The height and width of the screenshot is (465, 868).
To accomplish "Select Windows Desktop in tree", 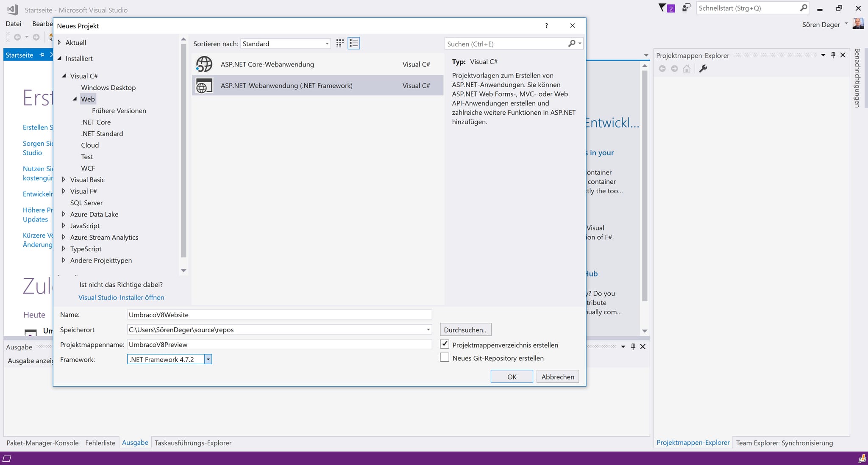I will click(x=108, y=88).
